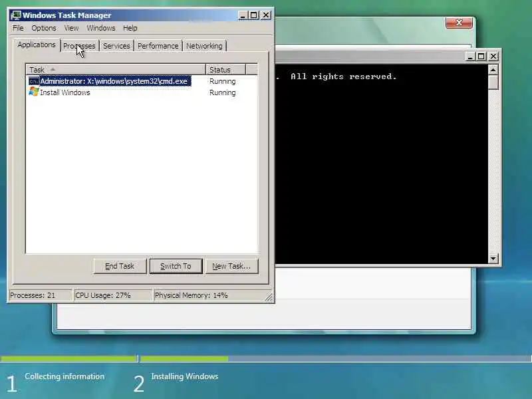The width and height of the screenshot is (532, 399).
Task: Click the Running status of cmd.exe task
Action: click(223, 81)
